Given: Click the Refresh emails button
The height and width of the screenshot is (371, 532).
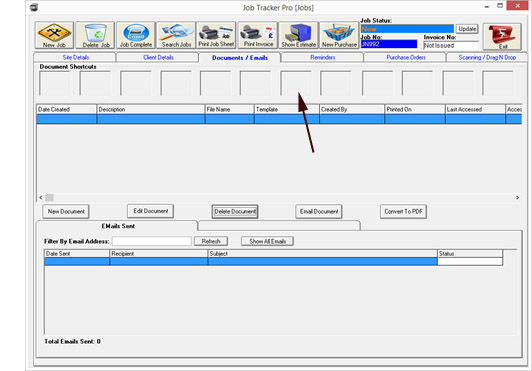Looking at the screenshot, I should point(211,241).
